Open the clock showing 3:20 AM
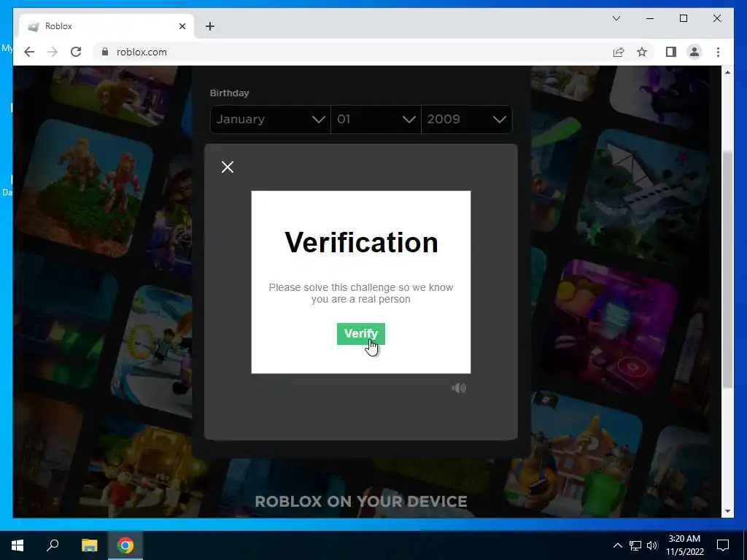The width and height of the screenshot is (747, 560). (x=684, y=545)
